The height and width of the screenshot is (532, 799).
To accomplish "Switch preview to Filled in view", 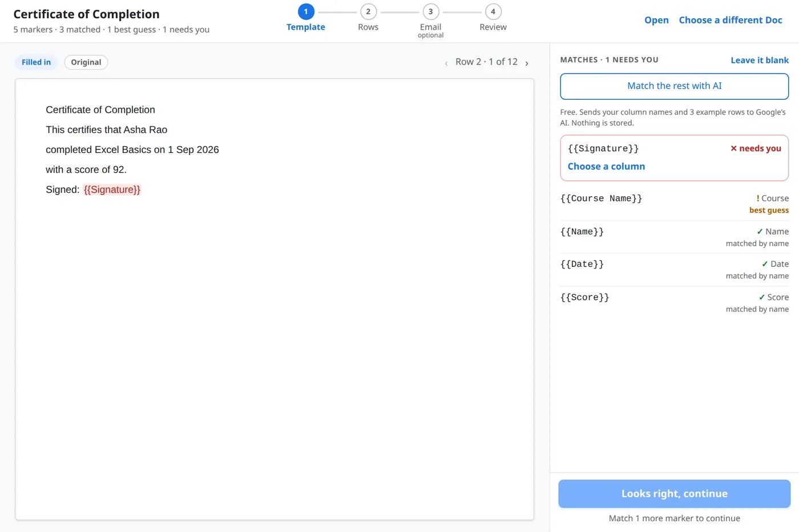I will point(36,62).
